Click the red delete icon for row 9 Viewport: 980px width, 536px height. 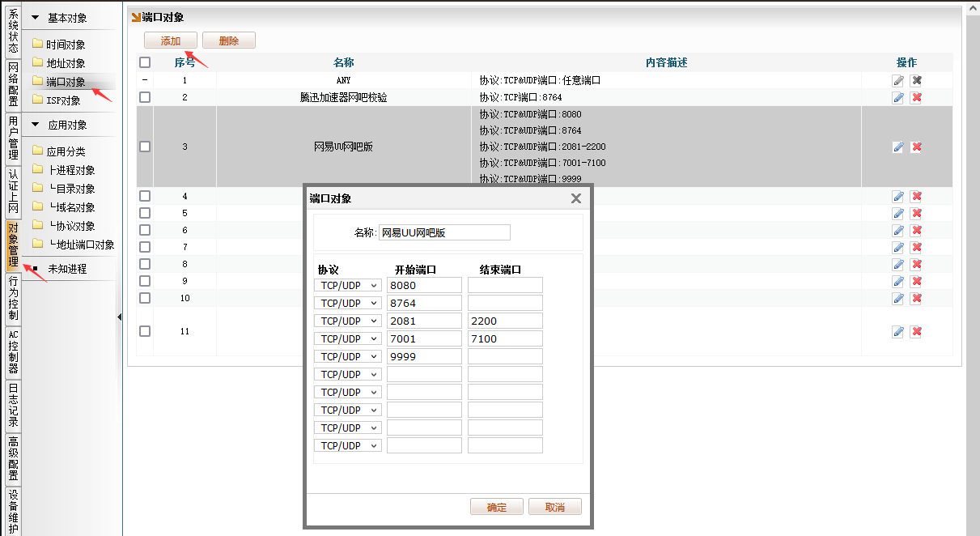pos(916,282)
